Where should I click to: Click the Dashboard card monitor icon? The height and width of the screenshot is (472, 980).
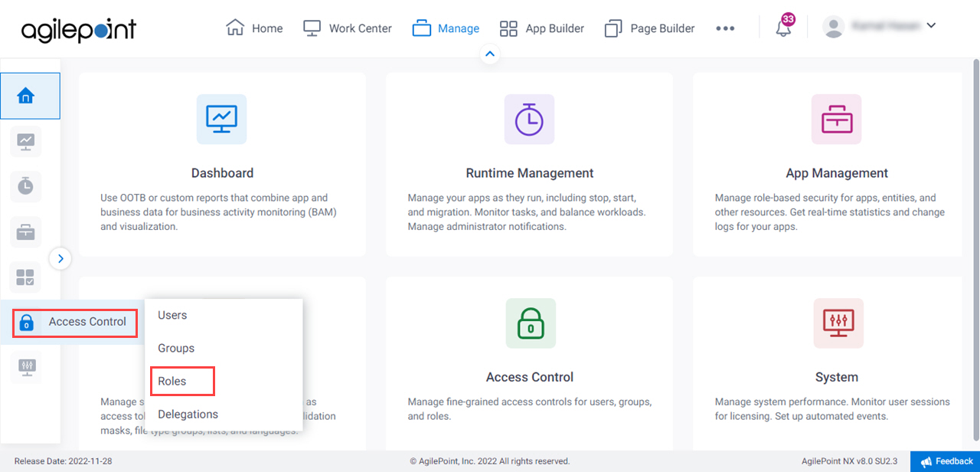(x=222, y=120)
